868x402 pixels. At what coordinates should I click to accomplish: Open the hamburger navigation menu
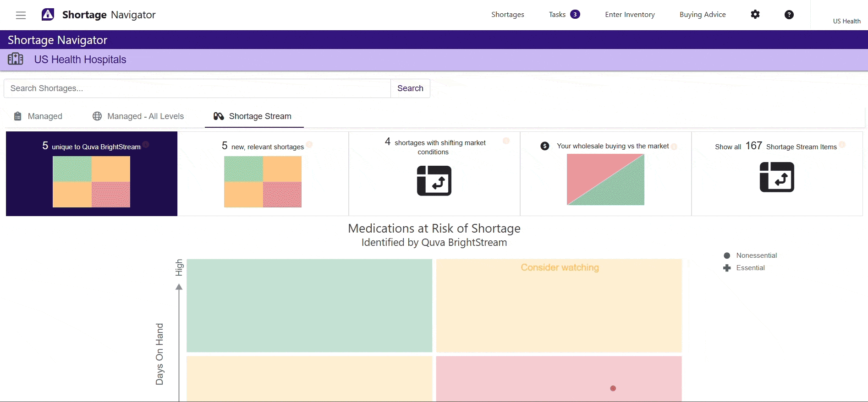21,15
